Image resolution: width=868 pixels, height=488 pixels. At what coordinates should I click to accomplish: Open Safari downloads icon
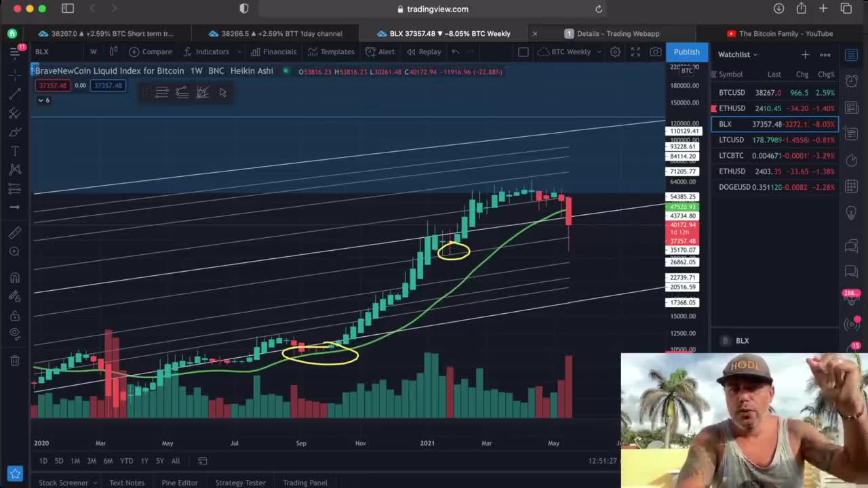pyautogui.click(x=778, y=9)
